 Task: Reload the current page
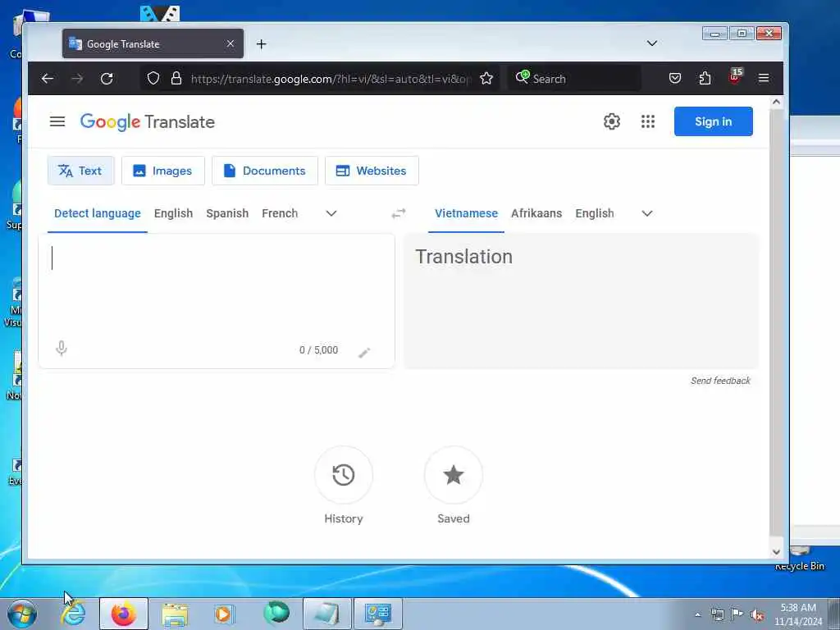click(107, 79)
